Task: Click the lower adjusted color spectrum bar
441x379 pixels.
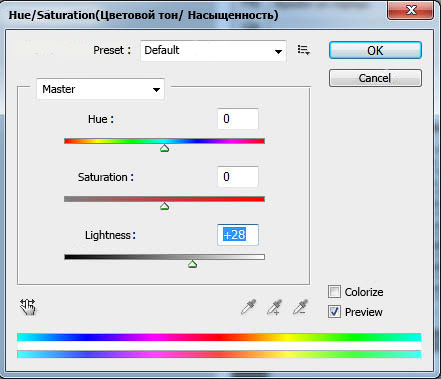Action: [219, 354]
